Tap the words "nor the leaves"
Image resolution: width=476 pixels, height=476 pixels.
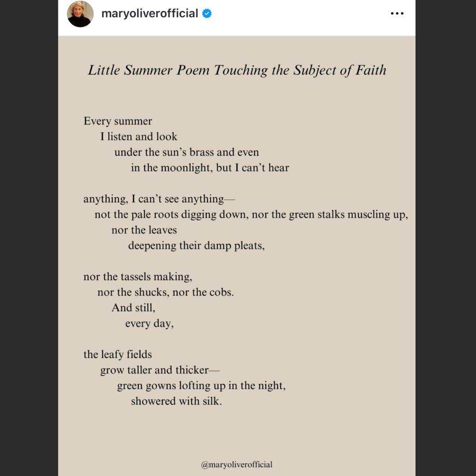[144, 230]
